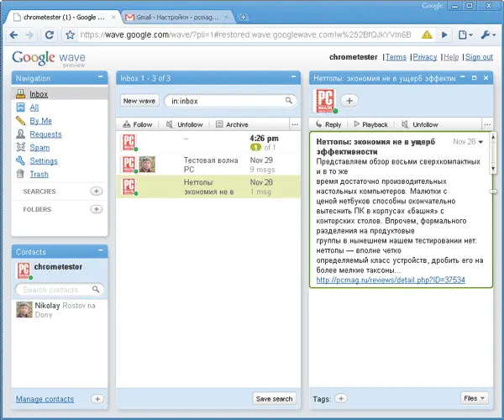Open the By Me navigation link
The image size is (504, 420).
[x=41, y=121]
